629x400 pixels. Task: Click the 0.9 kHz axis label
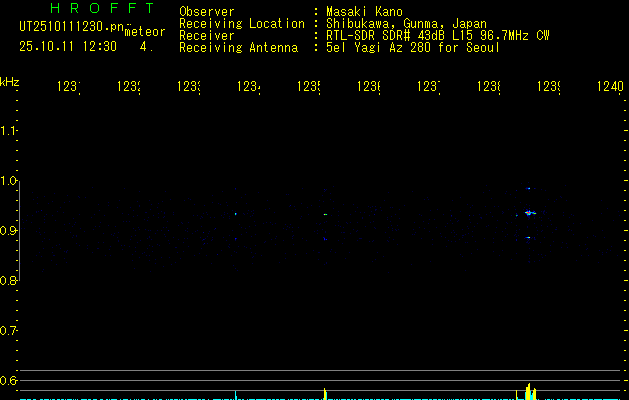pyautogui.click(x=8, y=231)
